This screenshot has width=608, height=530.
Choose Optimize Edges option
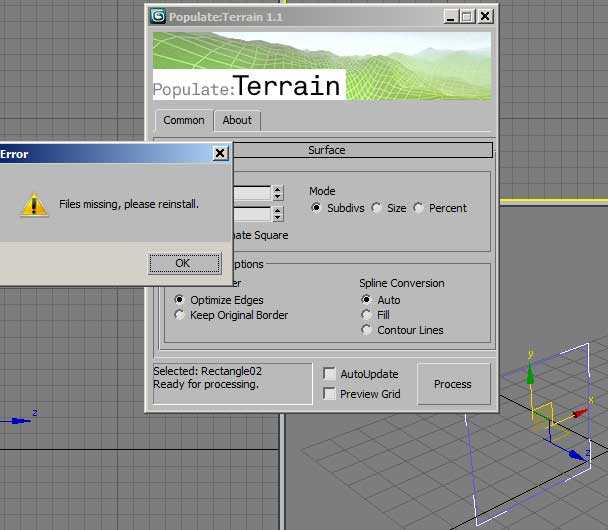point(179,300)
